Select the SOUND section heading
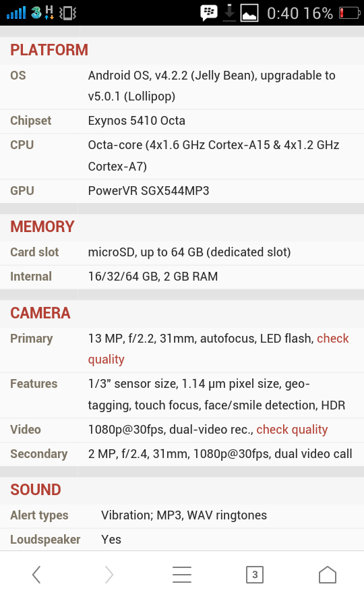The height and width of the screenshot is (599, 364). coord(36,489)
